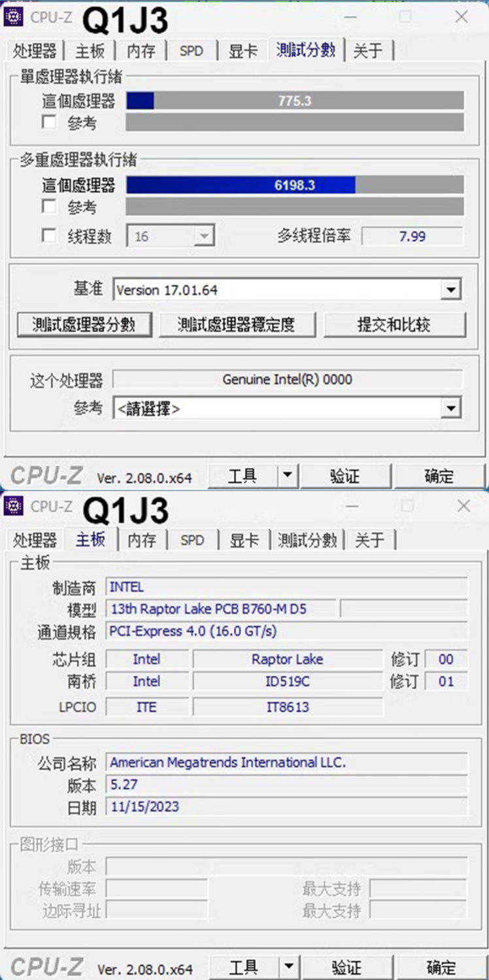
Task: Click the multi-thread score bar 6198.3
Action: 295,185
